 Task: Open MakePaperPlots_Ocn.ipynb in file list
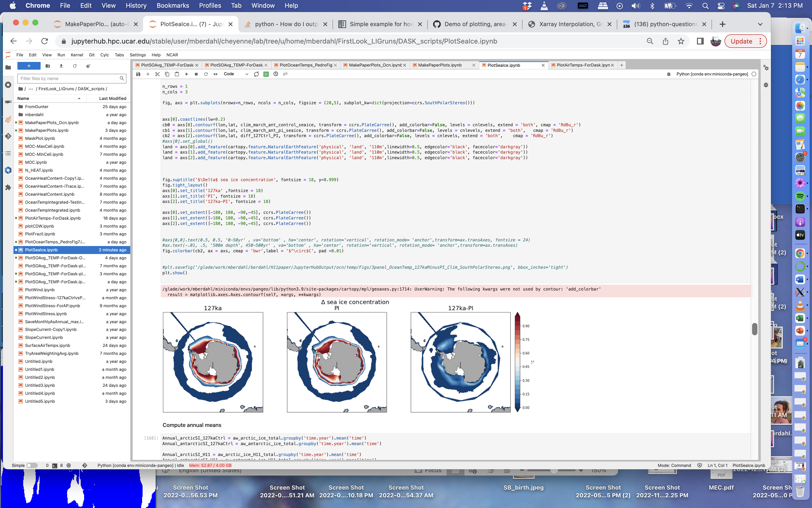pyautogui.click(x=72, y=123)
